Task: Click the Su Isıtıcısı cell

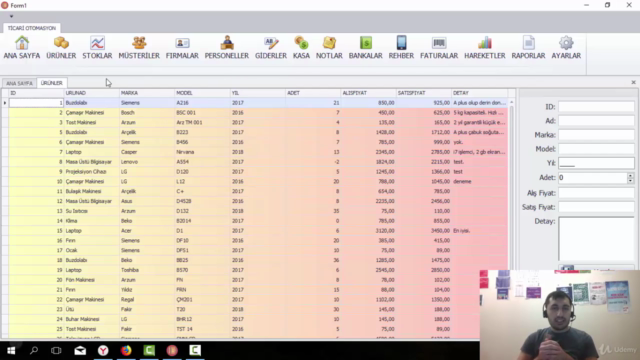Action: 91,211
